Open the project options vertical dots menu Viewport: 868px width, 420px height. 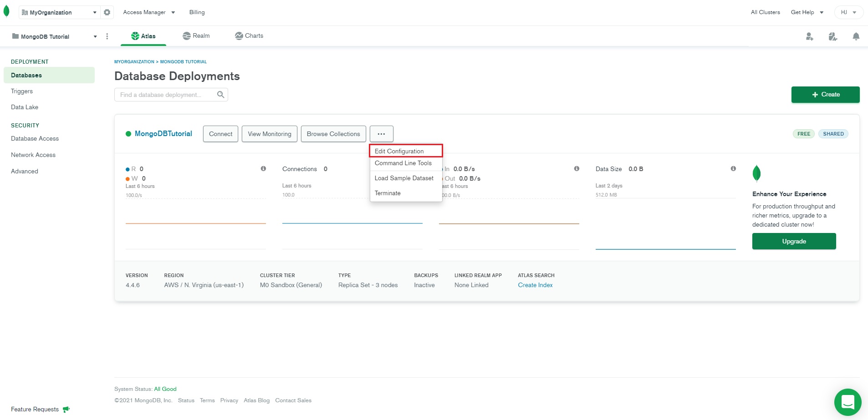coord(107,36)
